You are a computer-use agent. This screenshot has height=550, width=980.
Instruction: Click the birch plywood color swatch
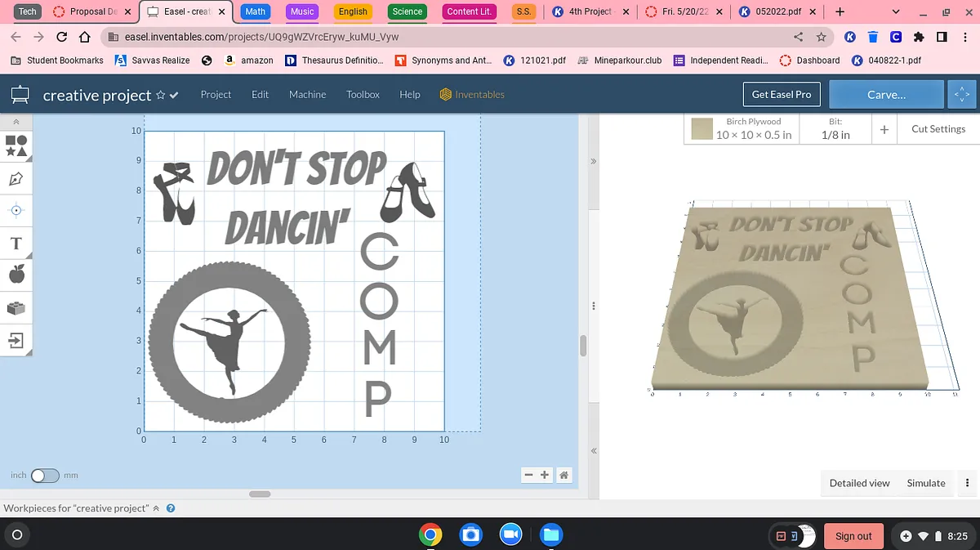tap(702, 129)
